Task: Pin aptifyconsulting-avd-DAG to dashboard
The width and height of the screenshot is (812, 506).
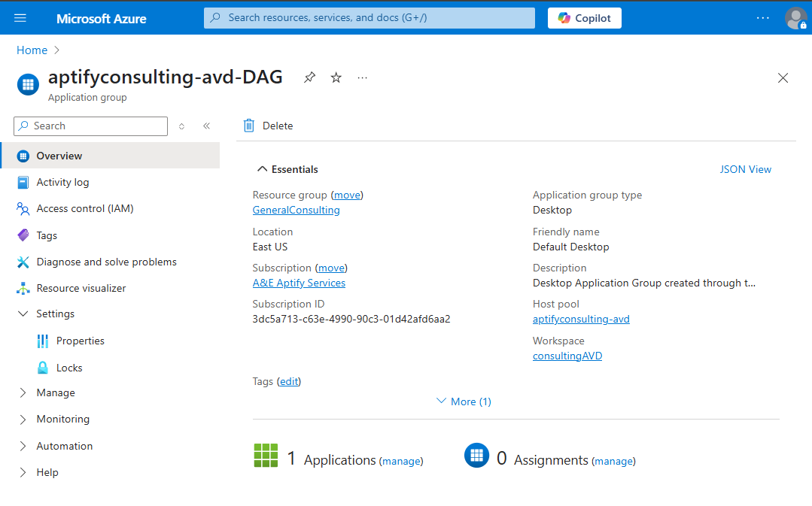Action: coord(310,77)
